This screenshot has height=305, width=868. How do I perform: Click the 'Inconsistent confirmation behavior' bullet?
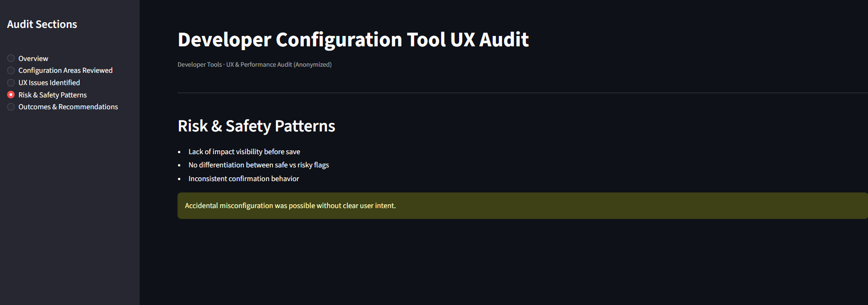click(x=244, y=179)
